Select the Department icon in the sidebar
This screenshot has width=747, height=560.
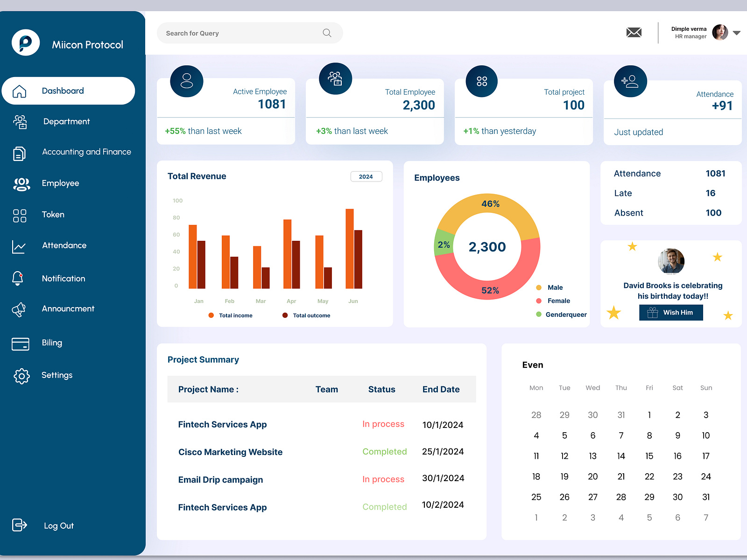20,122
